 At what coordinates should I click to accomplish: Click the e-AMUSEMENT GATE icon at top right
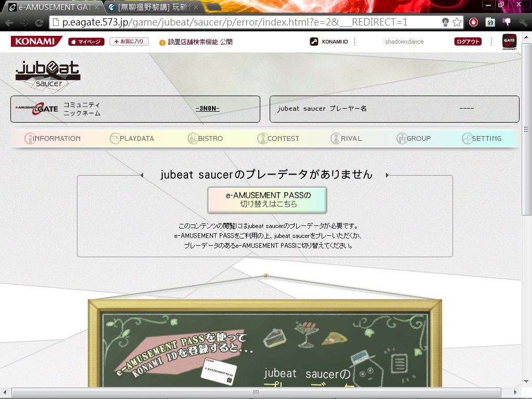click(x=509, y=42)
